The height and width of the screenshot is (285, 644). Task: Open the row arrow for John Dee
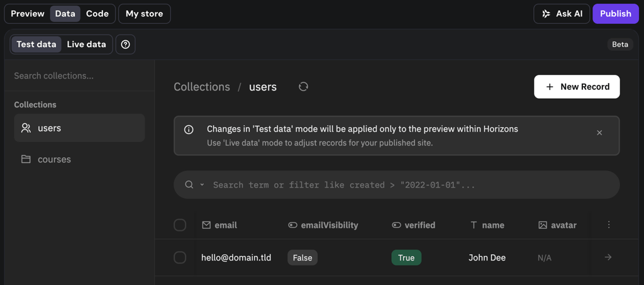pyautogui.click(x=608, y=257)
